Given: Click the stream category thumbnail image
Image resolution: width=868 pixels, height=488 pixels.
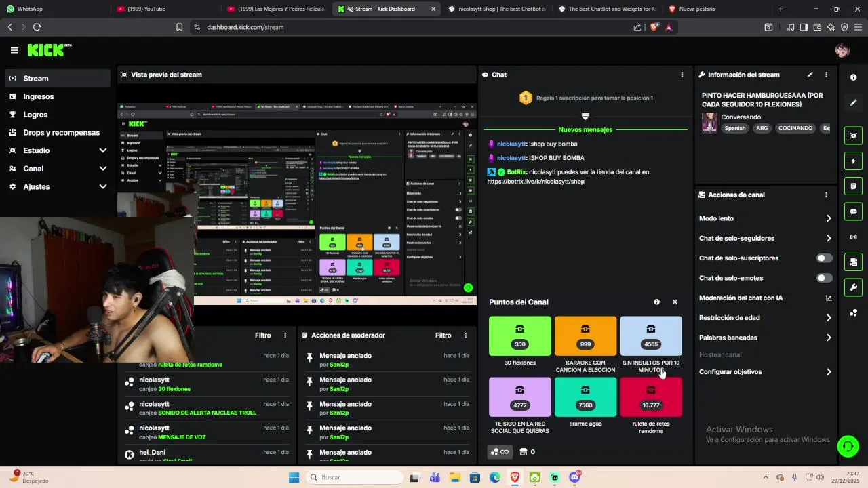Looking at the screenshot, I should click(x=709, y=123).
